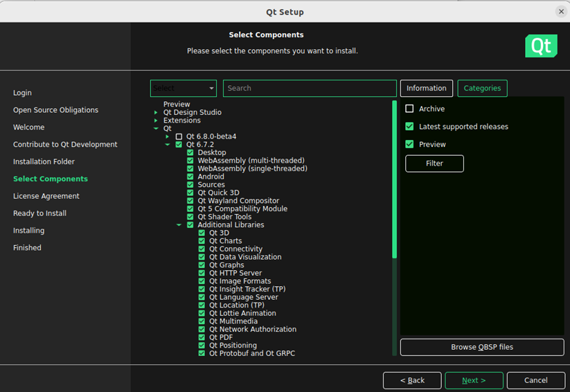Click the Welcome step label

click(x=28, y=127)
